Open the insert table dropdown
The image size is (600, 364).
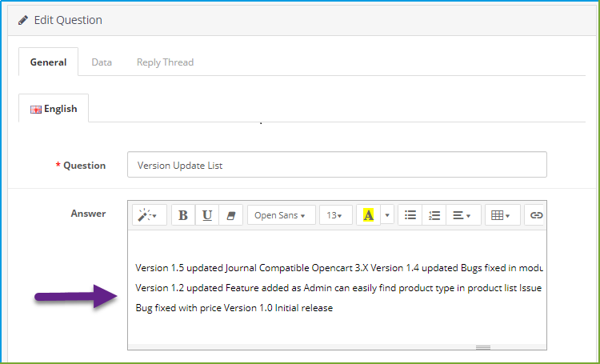502,215
